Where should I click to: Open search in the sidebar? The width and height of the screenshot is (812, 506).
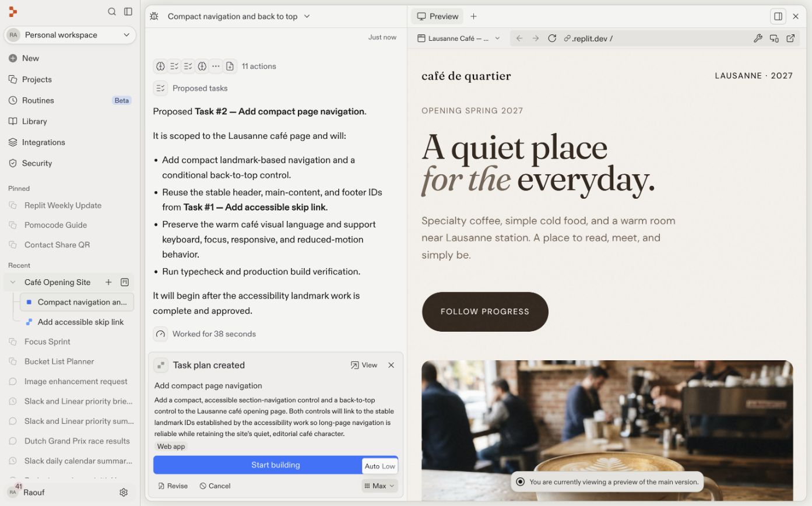click(x=112, y=12)
